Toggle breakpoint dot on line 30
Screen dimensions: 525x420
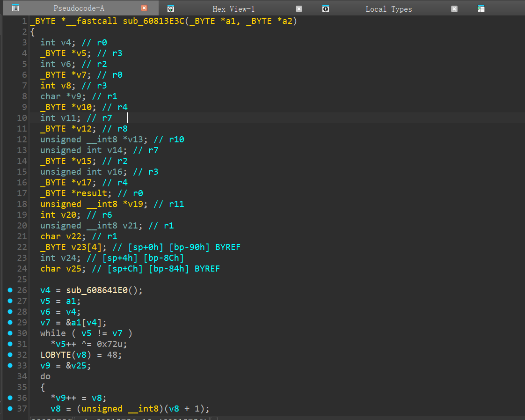coord(10,333)
